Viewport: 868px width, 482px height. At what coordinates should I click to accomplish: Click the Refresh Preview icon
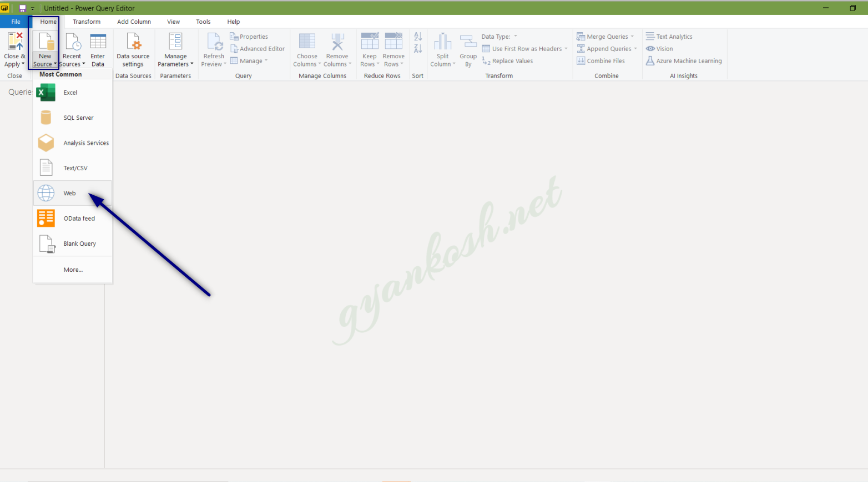214,42
